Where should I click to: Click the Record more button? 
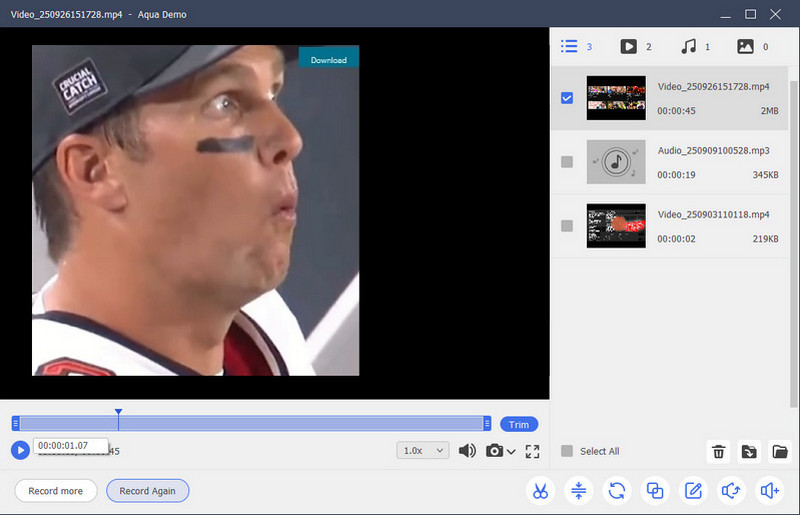click(x=56, y=491)
